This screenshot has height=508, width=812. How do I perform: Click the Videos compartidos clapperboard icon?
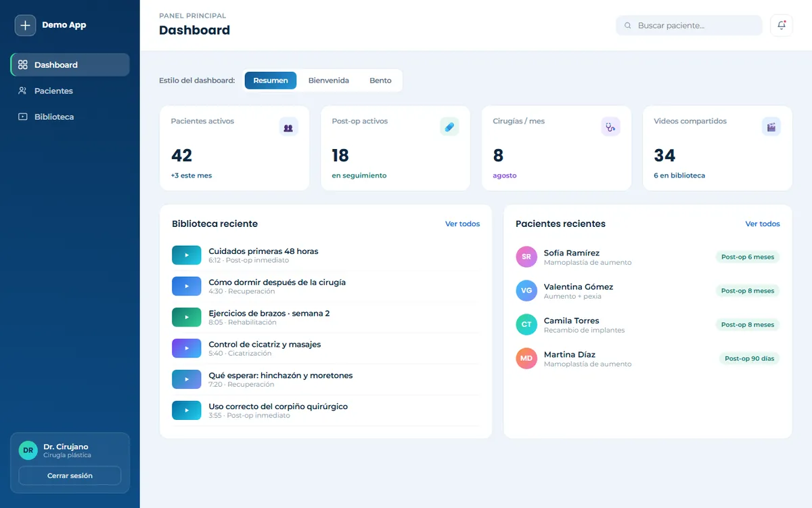771,127
